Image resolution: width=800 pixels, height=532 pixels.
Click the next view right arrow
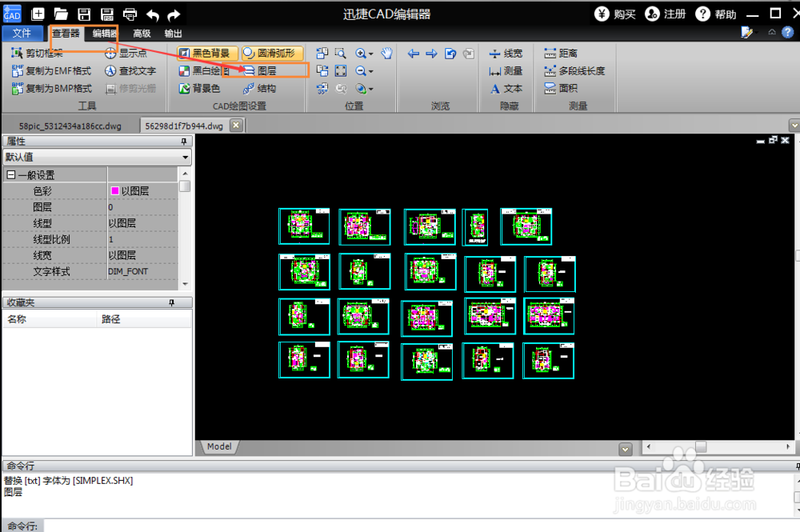coord(432,53)
